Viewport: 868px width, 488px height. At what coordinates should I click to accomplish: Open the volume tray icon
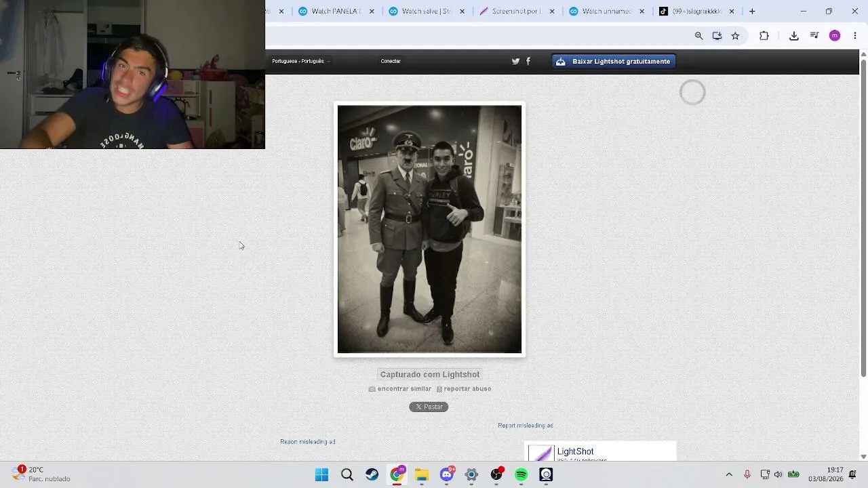(x=778, y=474)
